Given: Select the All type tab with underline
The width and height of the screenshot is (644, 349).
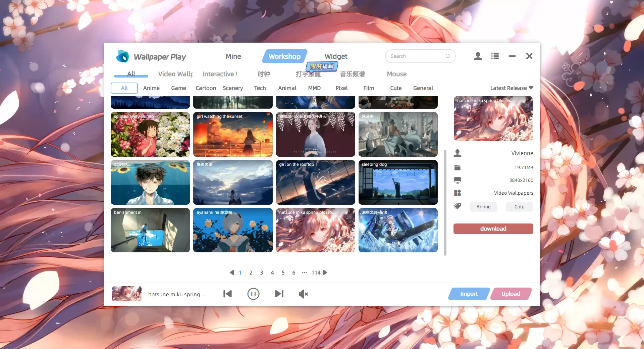Looking at the screenshot, I should 131,74.
